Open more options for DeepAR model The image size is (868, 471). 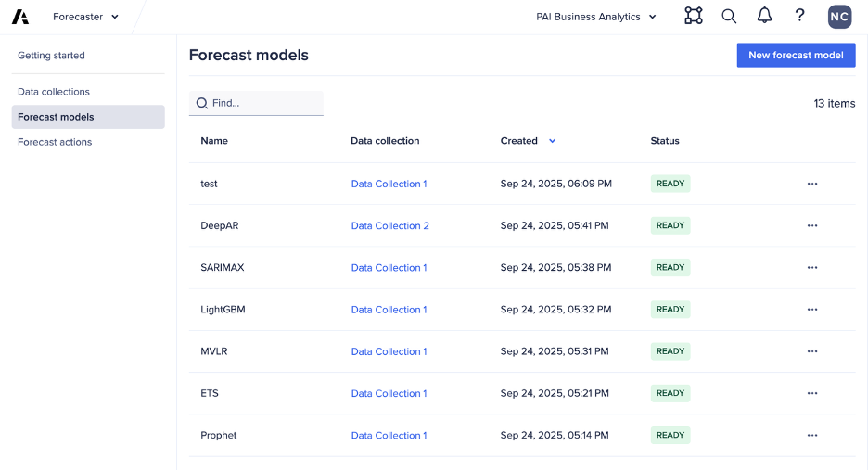pyautogui.click(x=812, y=225)
